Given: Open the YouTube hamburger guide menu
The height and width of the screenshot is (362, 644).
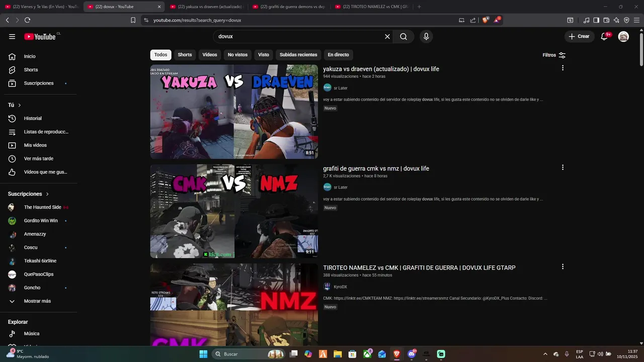Looking at the screenshot, I should point(12,37).
